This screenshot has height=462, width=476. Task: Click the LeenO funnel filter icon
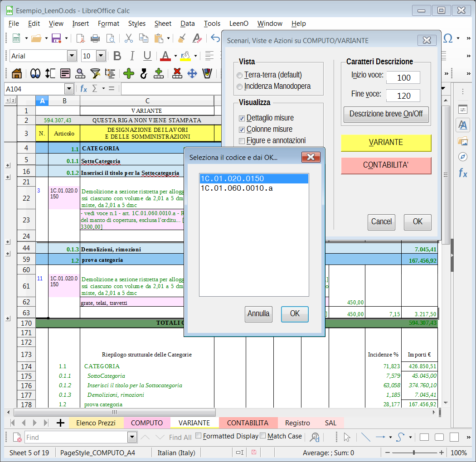click(95, 73)
